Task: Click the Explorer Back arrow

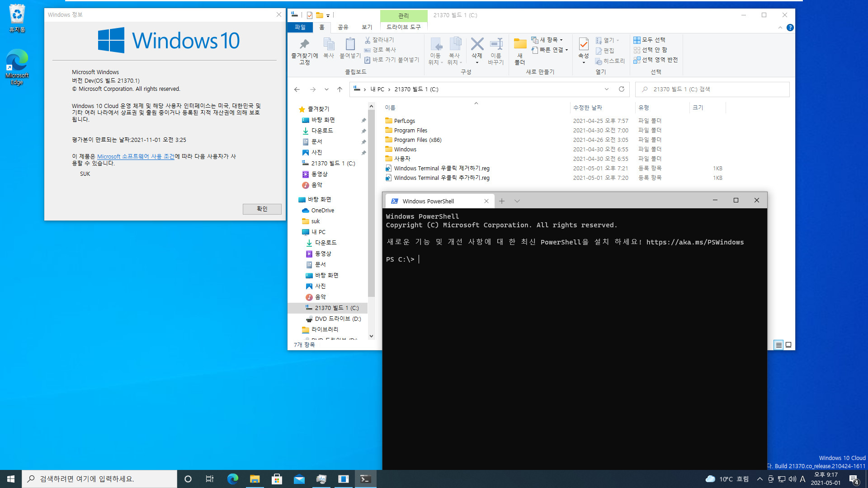Action: 297,89
